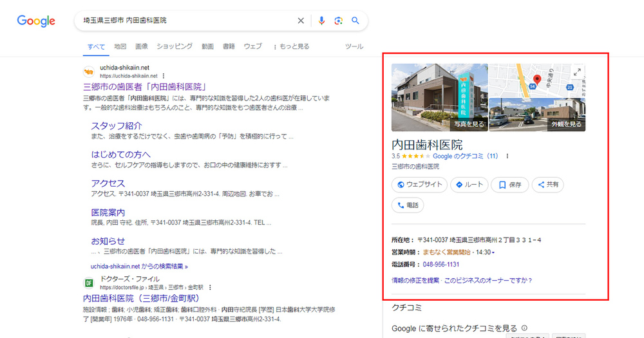Clear the search box text
644x338 pixels.
coord(301,21)
